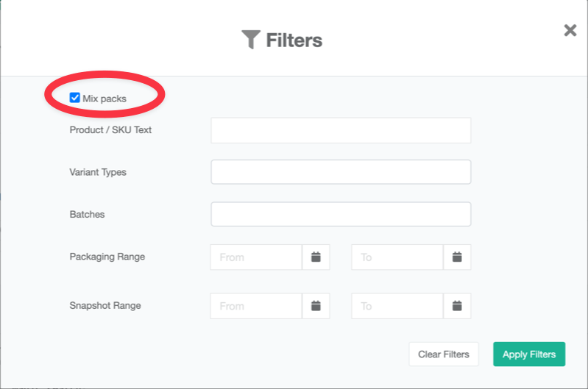Open calendar for Packaging Range To date
The height and width of the screenshot is (389, 588).
(x=457, y=257)
